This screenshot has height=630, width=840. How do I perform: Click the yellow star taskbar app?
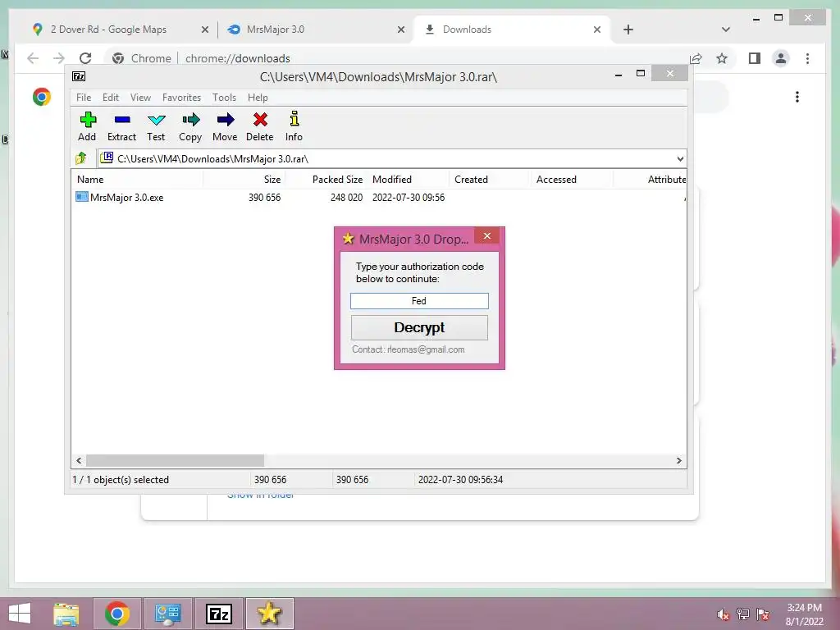coord(269,614)
